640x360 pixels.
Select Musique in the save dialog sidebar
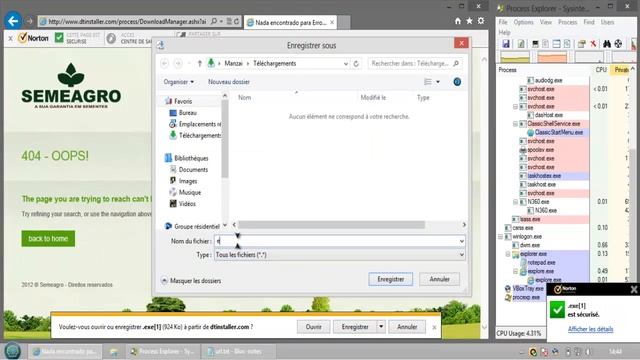pyautogui.click(x=185, y=192)
